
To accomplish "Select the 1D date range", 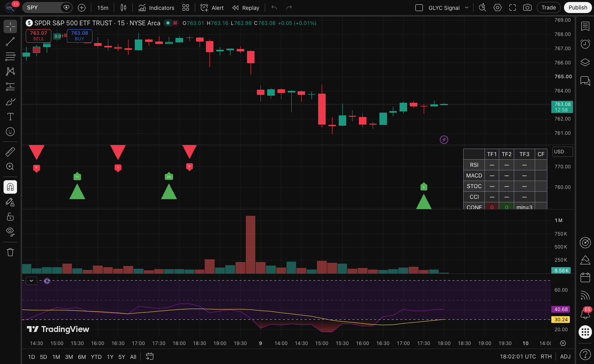I will [x=32, y=357].
